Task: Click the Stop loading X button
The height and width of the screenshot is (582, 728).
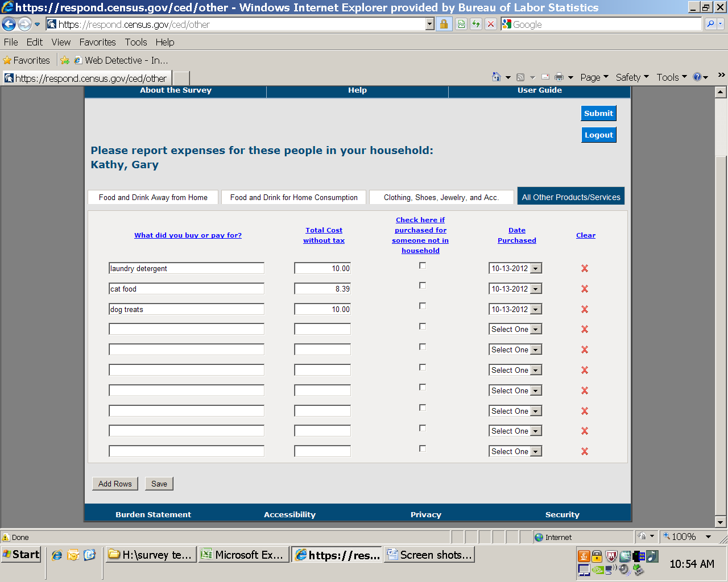Action: 490,24
